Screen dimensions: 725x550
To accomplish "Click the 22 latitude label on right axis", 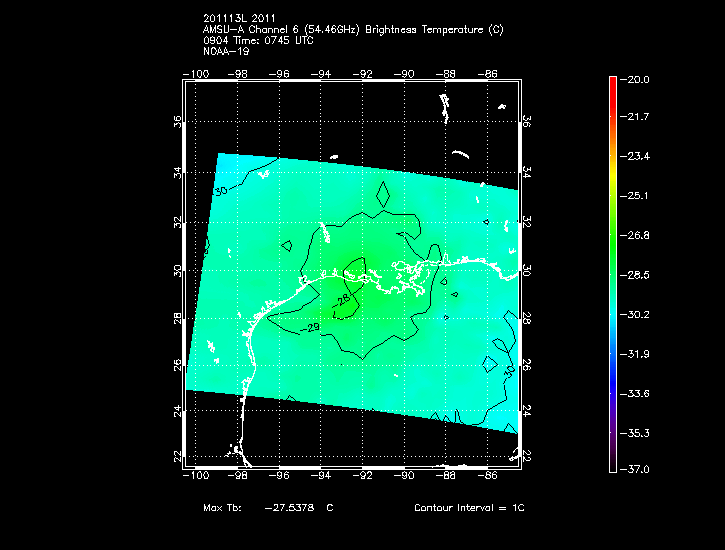I will tap(527, 456).
